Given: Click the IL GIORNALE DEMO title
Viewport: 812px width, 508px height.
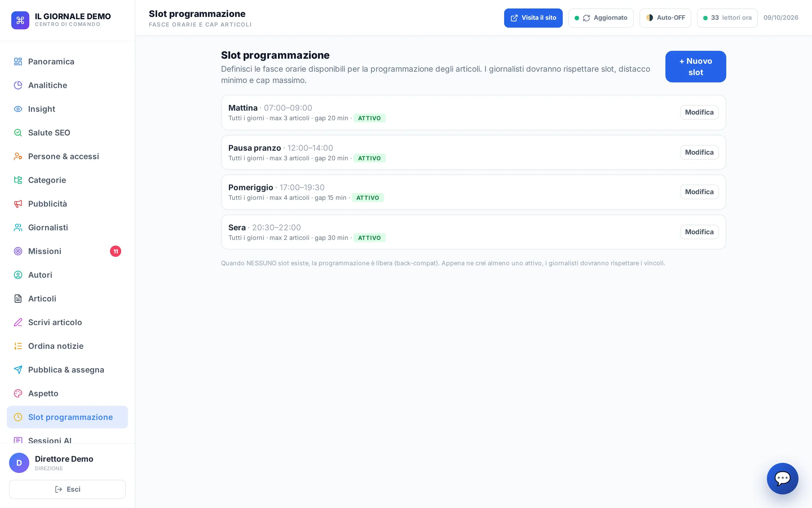Looking at the screenshot, I should [x=73, y=16].
